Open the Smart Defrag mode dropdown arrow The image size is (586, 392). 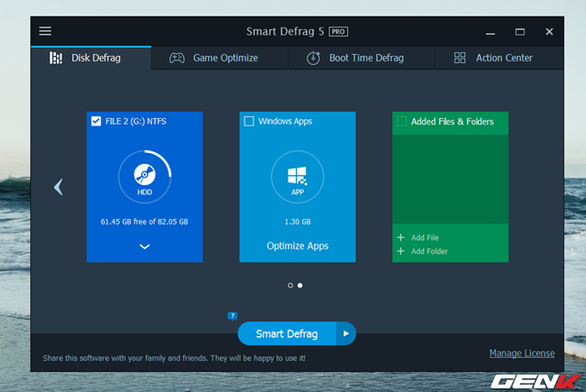tap(346, 333)
